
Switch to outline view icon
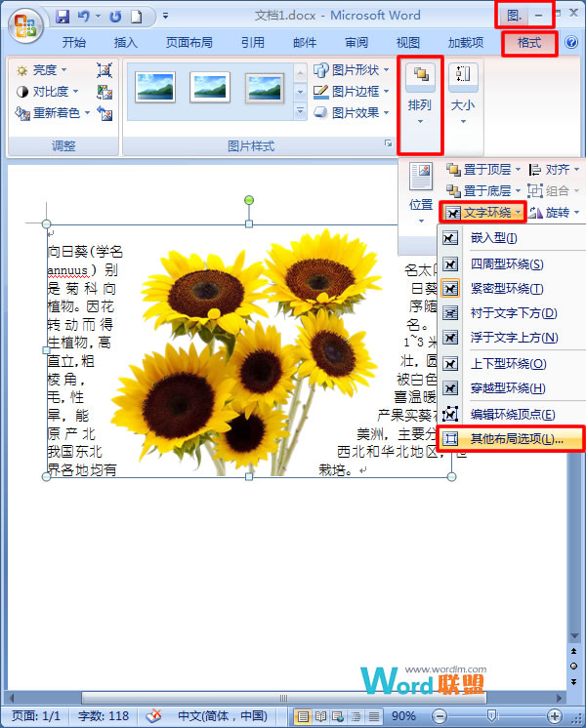tap(356, 716)
